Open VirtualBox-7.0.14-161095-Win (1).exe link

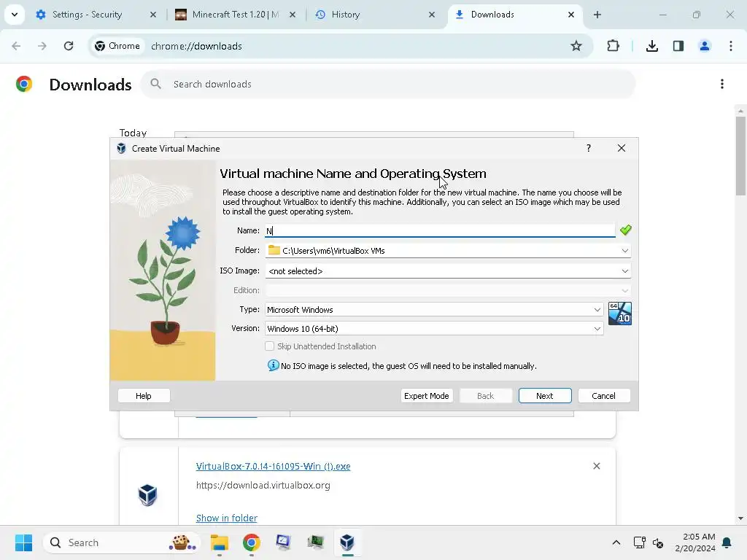click(273, 466)
